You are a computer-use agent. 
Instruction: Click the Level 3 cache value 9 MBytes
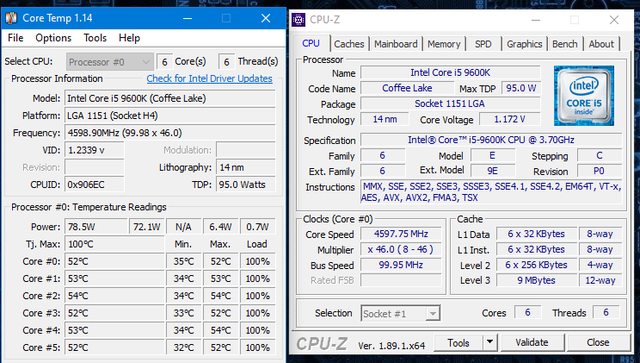536,281
